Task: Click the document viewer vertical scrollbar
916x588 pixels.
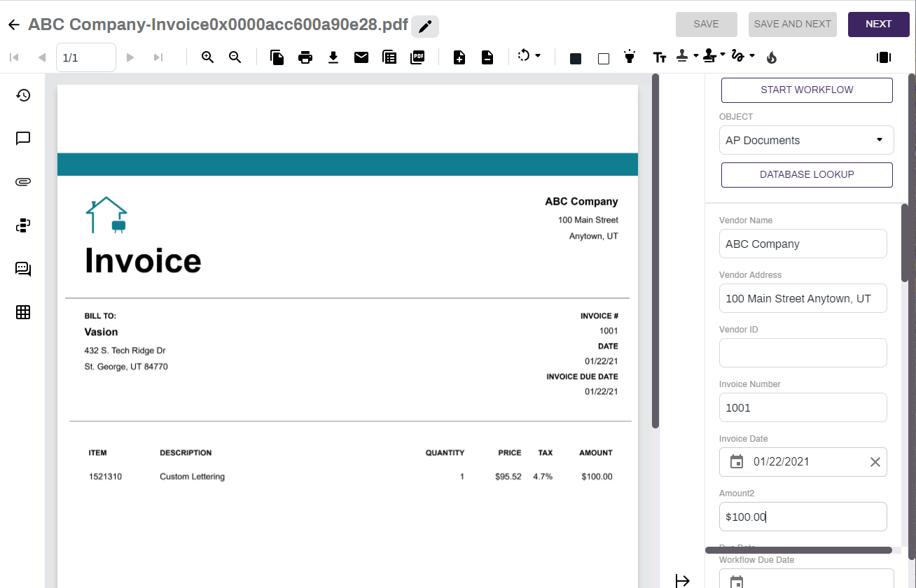Action: pyautogui.click(x=655, y=251)
